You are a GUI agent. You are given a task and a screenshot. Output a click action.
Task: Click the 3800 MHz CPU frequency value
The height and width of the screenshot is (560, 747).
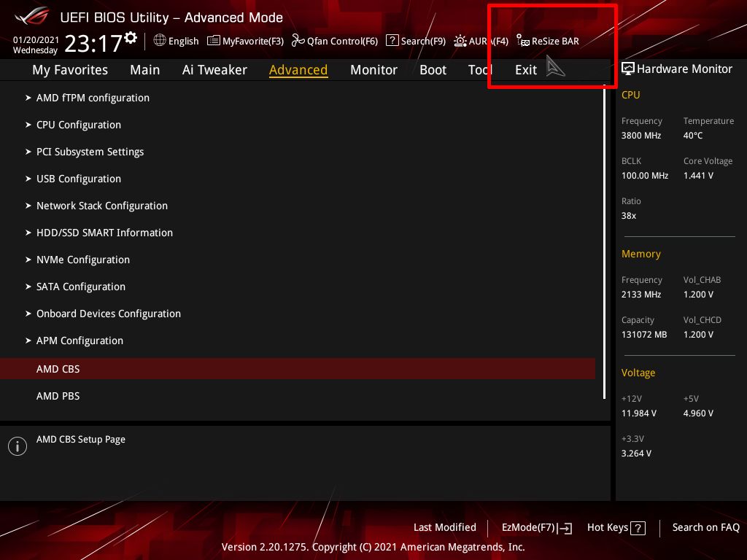click(640, 136)
